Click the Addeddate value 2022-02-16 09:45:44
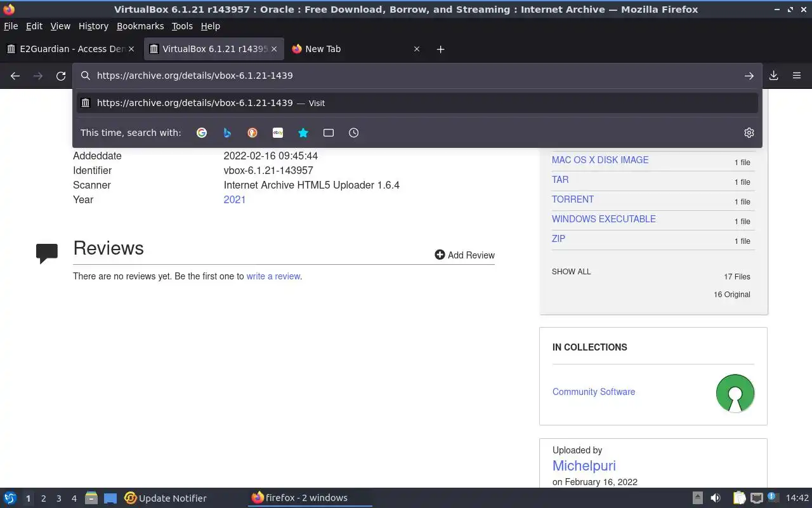Viewport: 812px width, 508px height. click(x=271, y=156)
